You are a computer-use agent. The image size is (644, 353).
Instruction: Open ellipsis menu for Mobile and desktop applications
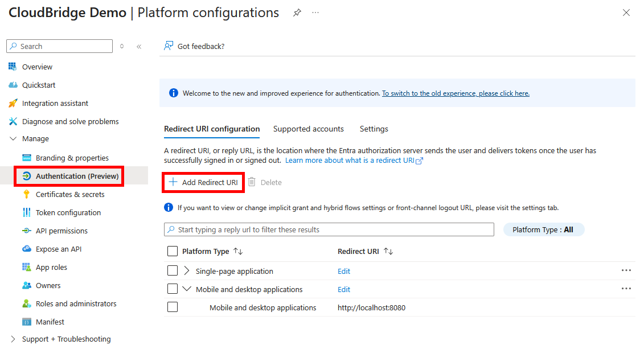(x=626, y=289)
